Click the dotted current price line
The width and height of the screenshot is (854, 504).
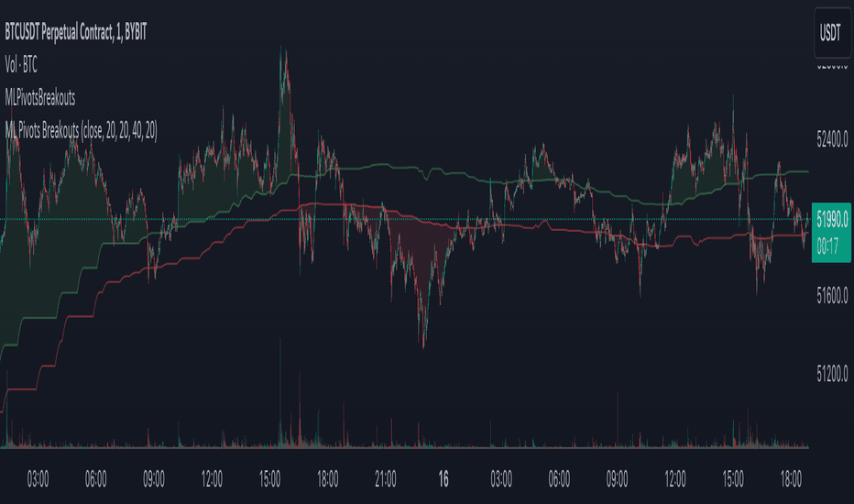pyautogui.click(x=405, y=220)
